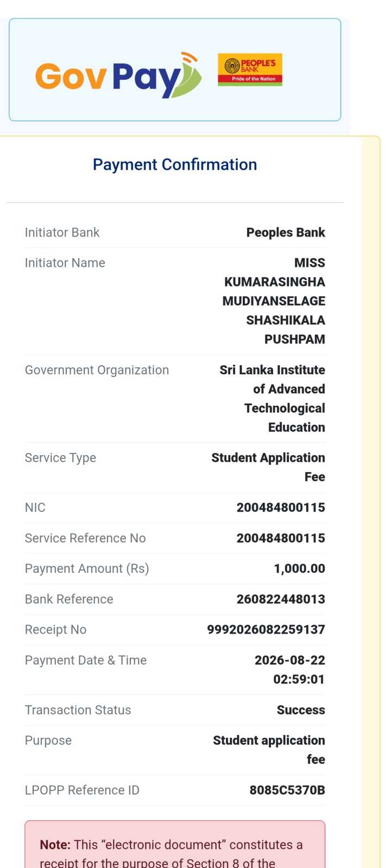Click the NIC number 200484800115

[281, 507]
